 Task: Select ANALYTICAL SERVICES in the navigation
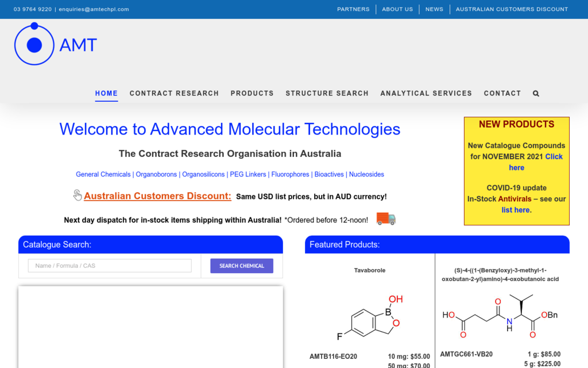tap(426, 93)
